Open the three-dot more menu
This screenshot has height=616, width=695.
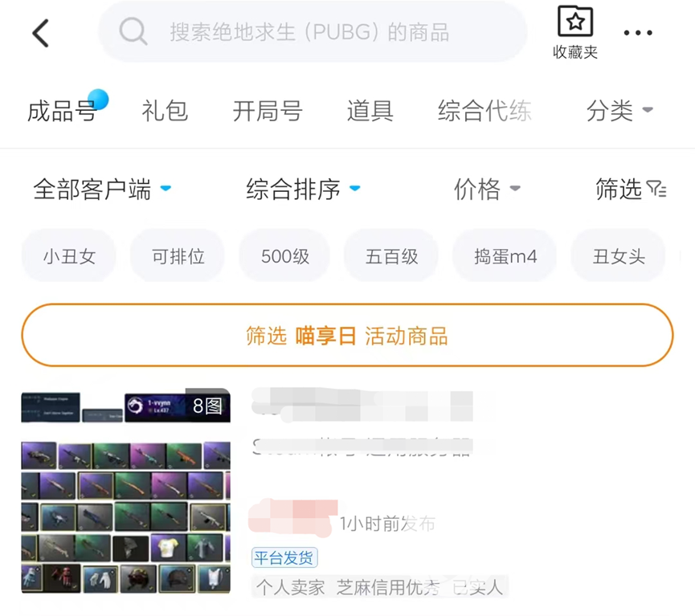(x=638, y=33)
